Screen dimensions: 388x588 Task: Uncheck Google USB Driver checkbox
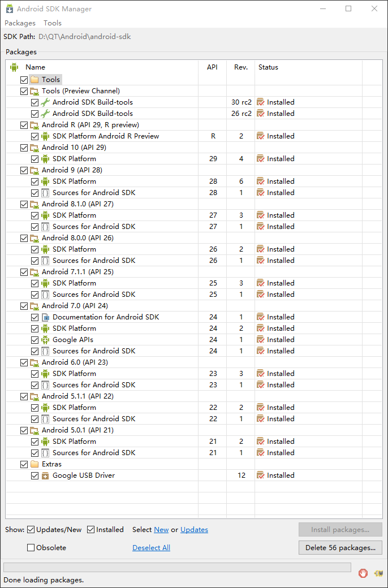pyautogui.click(x=35, y=475)
